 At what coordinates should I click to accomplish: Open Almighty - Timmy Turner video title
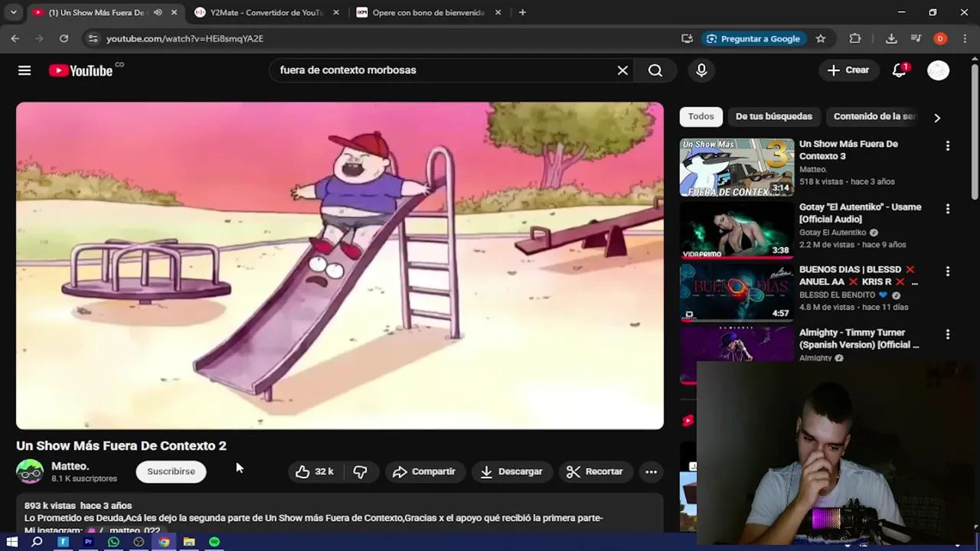pyautogui.click(x=859, y=338)
